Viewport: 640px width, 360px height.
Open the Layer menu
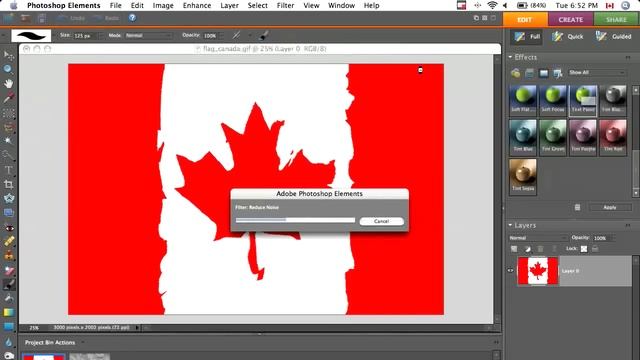click(x=229, y=5)
